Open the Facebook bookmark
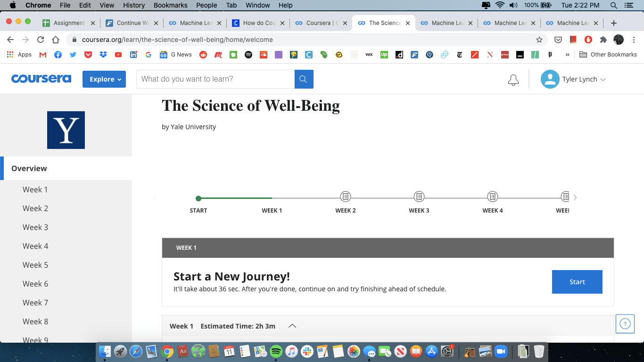Image resolution: width=644 pixels, height=362 pixels. pos(58,55)
